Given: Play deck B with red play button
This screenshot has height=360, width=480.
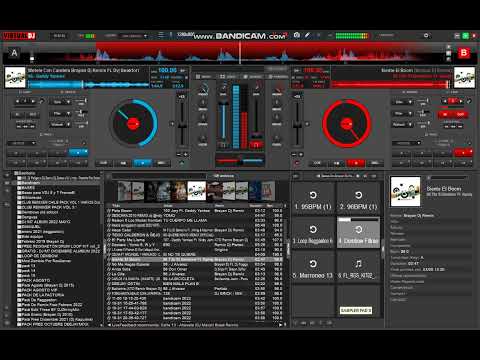Looking at the screenshot, I should point(356,163).
